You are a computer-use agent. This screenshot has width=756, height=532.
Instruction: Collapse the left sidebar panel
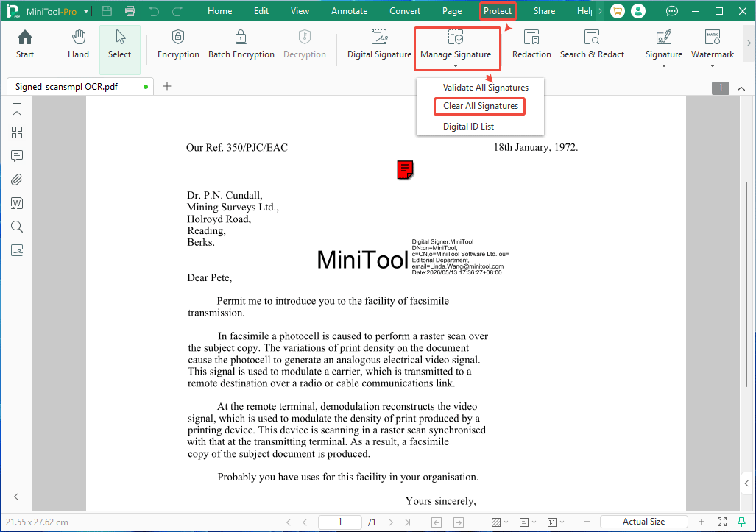16,497
